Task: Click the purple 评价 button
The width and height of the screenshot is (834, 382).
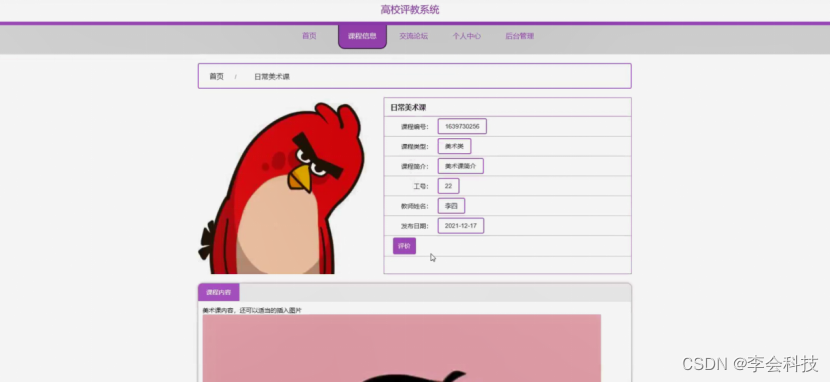Action: pos(404,246)
